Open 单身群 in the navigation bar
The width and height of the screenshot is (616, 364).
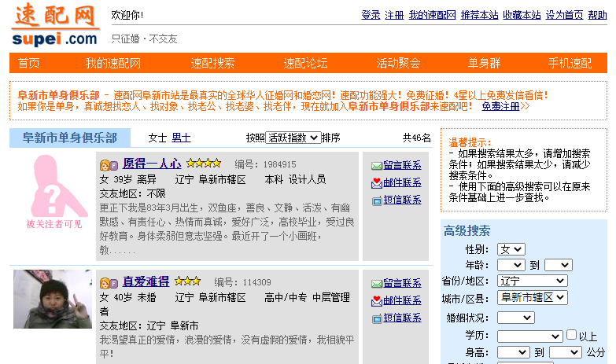point(484,63)
